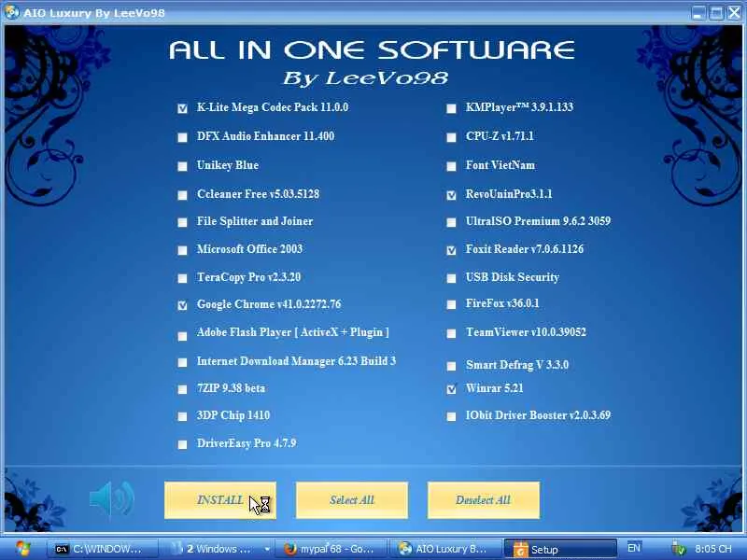The width and height of the screenshot is (747, 560).
Task: Check FireFox v36.0.1
Action: pos(451,304)
